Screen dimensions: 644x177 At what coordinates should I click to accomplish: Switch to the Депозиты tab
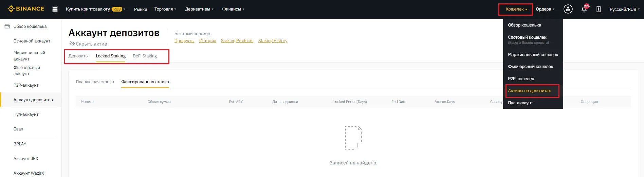[78, 56]
